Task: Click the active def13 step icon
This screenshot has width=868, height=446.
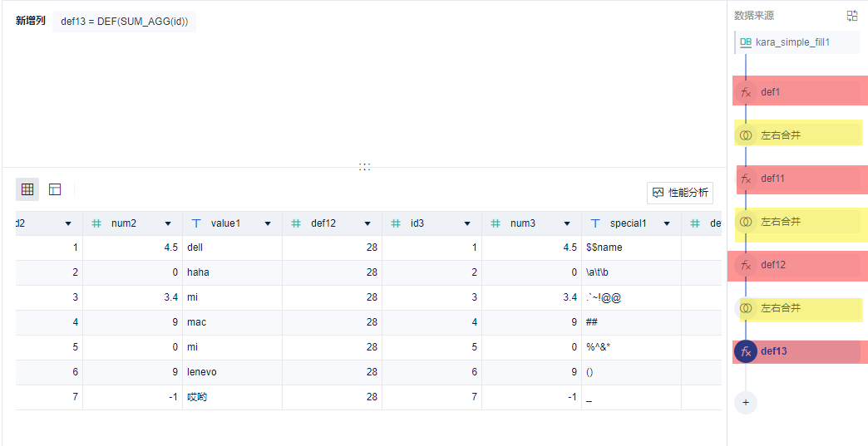Action: click(746, 351)
